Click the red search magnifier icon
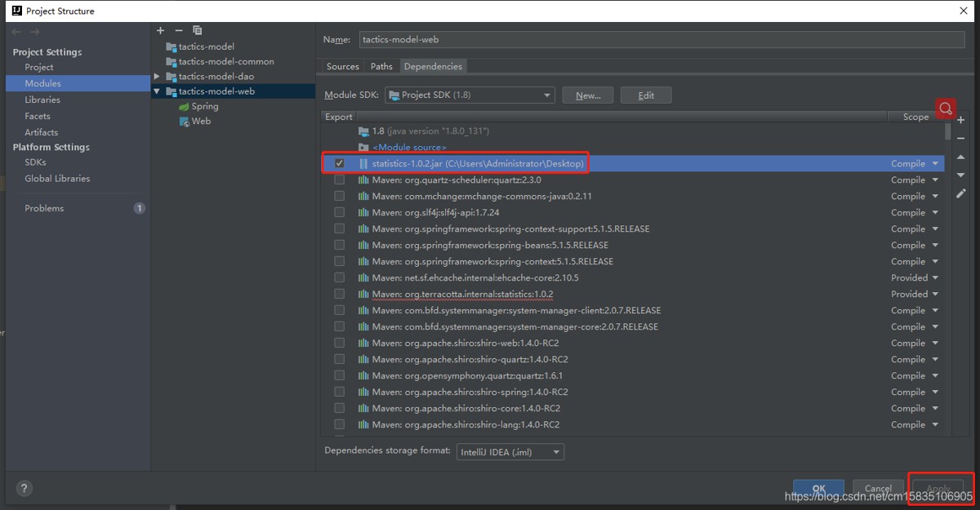 (x=946, y=109)
